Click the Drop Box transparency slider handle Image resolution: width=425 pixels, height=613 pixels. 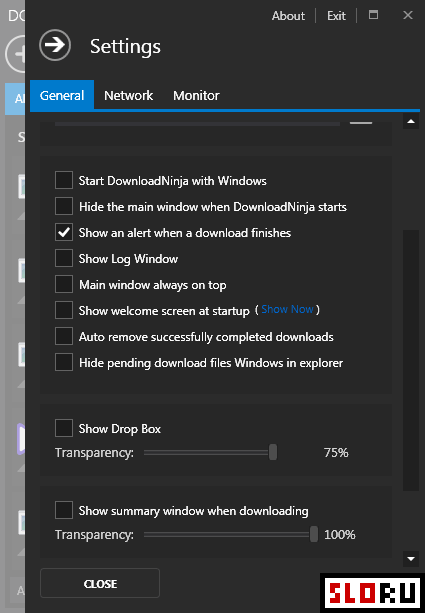pos(273,452)
